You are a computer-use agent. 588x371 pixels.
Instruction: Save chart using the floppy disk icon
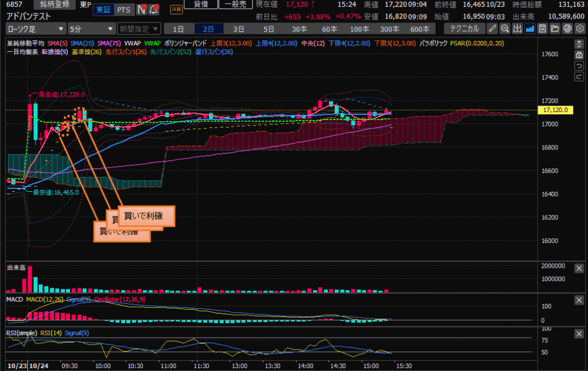tap(542, 28)
